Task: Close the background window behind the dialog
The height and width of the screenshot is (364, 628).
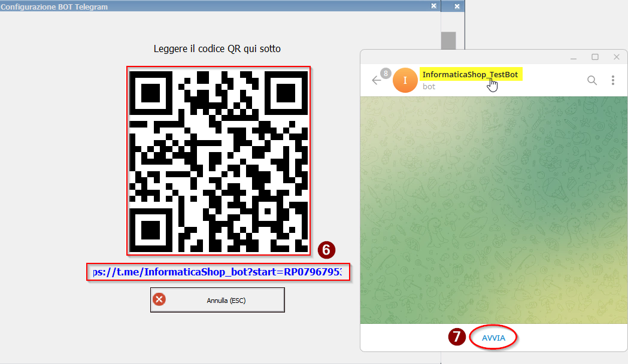Action: 457,5
